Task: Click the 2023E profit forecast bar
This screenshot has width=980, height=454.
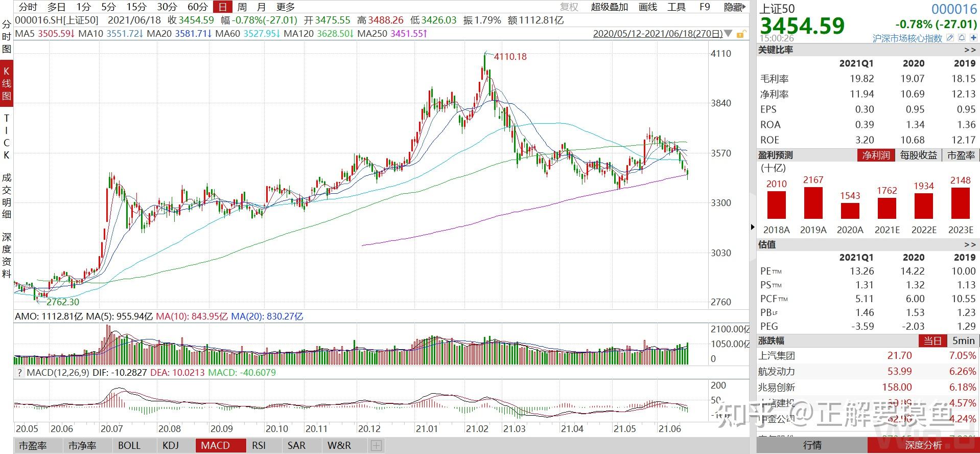Action: [x=961, y=203]
